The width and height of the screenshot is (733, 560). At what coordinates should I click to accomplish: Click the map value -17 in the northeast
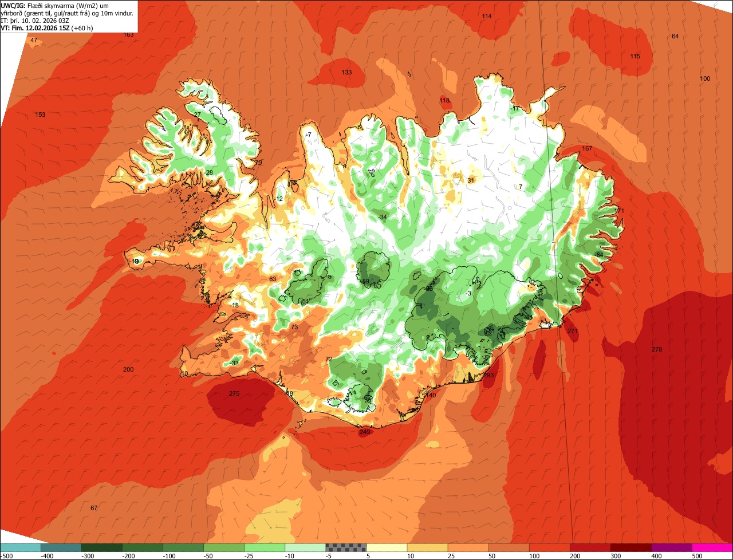click(515, 108)
